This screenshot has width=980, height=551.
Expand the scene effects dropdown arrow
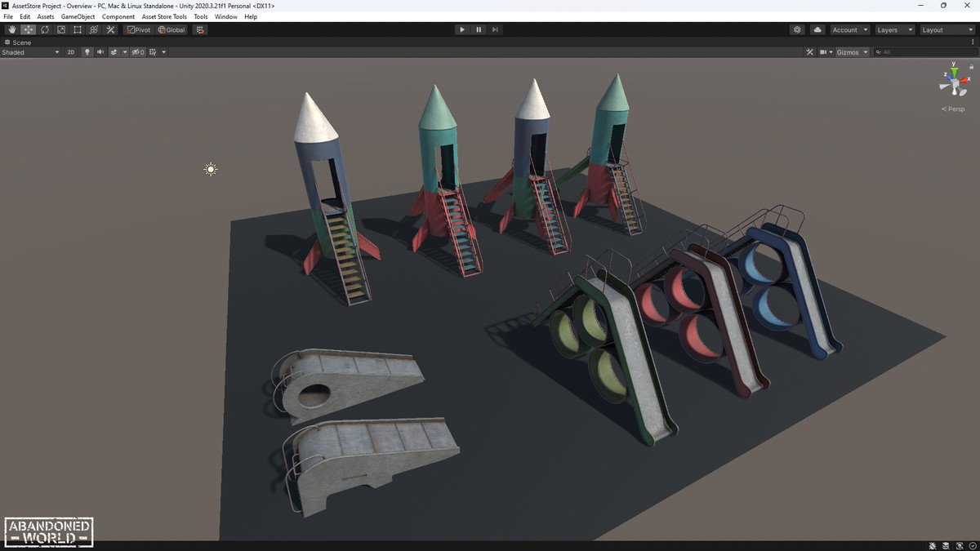(125, 52)
